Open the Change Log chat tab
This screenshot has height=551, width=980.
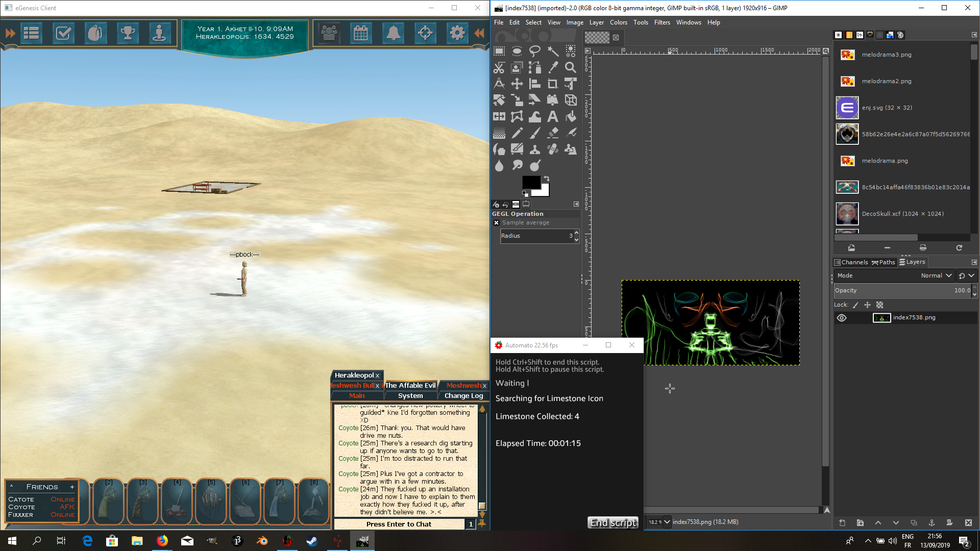click(x=463, y=396)
